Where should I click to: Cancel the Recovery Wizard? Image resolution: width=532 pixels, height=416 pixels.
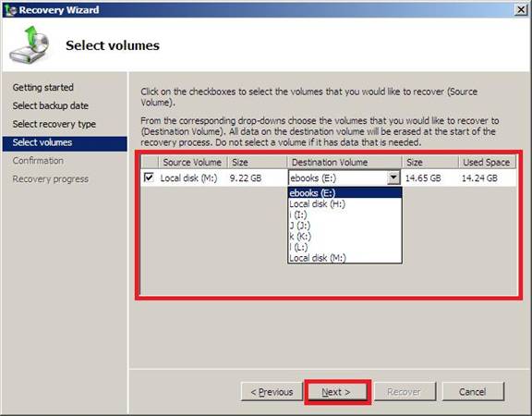pos(472,392)
